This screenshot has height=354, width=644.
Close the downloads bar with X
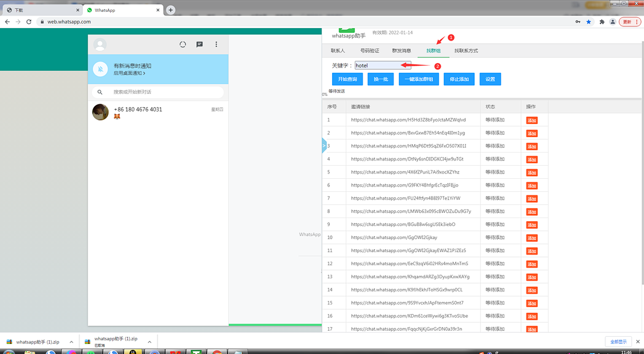(638, 341)
